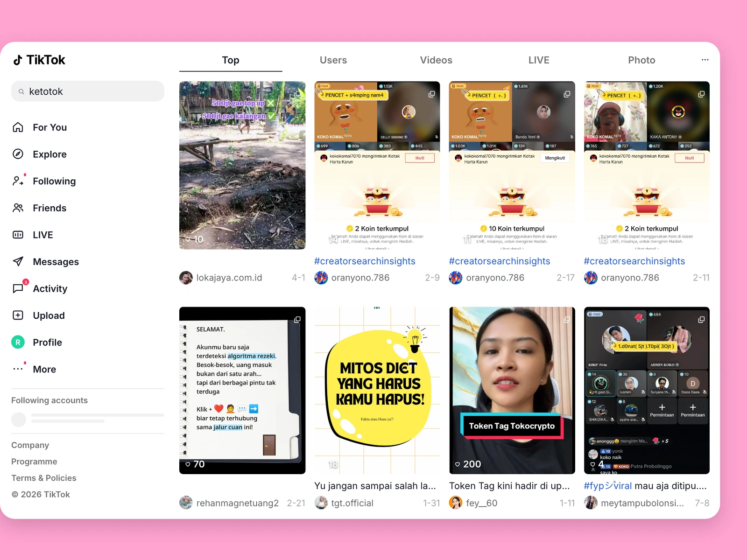Click the Following person icon
This screenshot has width=747, height=560.
click(x=18, y=181)
